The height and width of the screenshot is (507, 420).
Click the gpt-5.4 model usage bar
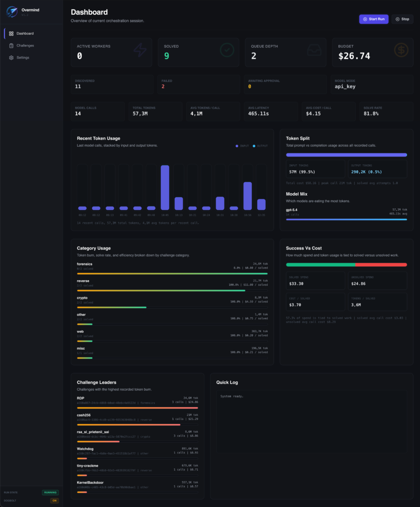coord(346,219)
